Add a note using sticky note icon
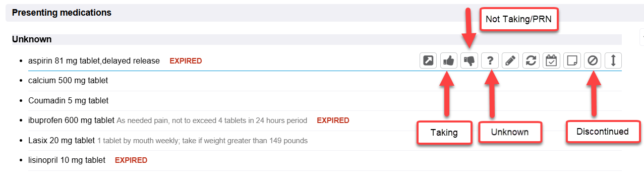The width and height of the screenshot is (644, 182). [x=572, y=61]
